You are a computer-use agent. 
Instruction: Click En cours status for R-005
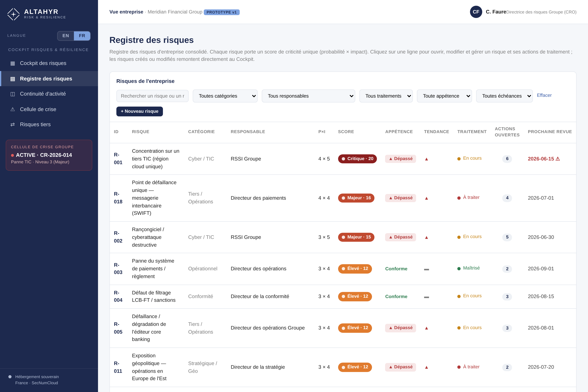pyautogui.click(x=469, y=328)
